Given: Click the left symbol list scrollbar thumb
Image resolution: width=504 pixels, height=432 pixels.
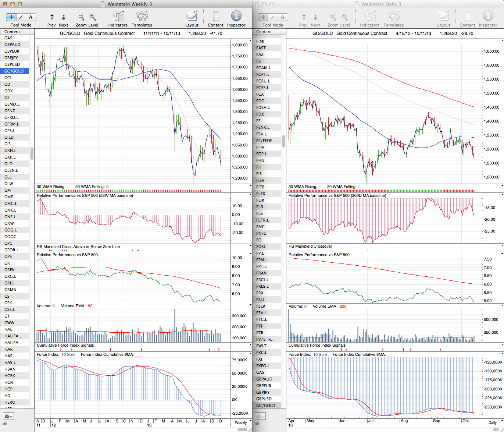Looking at the screenshot, I should point(32,153).
